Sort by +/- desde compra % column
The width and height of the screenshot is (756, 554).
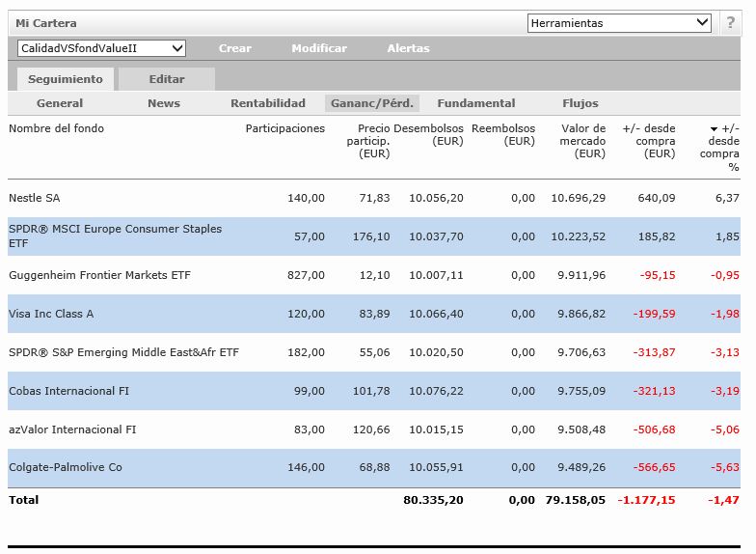coord(725,147)
